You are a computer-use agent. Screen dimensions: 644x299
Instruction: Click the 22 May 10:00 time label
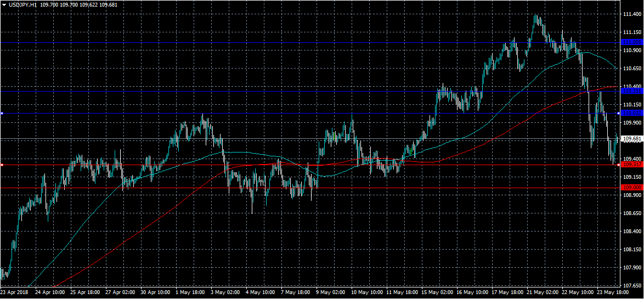click(x=577, y=292)
